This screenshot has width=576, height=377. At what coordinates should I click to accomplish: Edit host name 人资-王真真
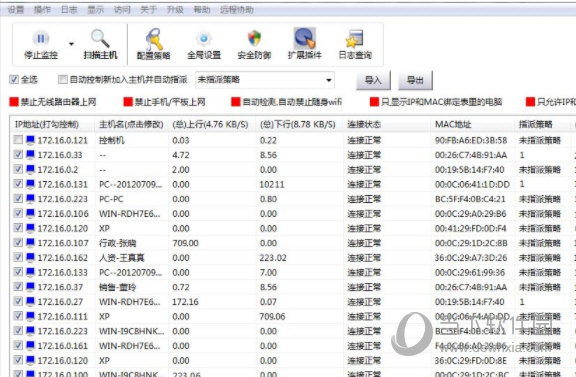122,258
